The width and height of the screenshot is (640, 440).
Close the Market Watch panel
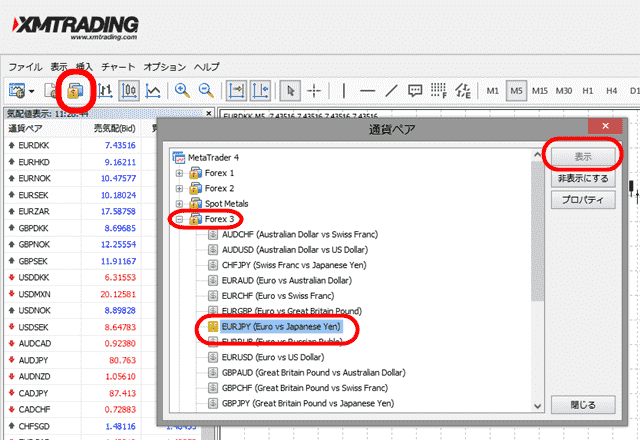[209, 113]
